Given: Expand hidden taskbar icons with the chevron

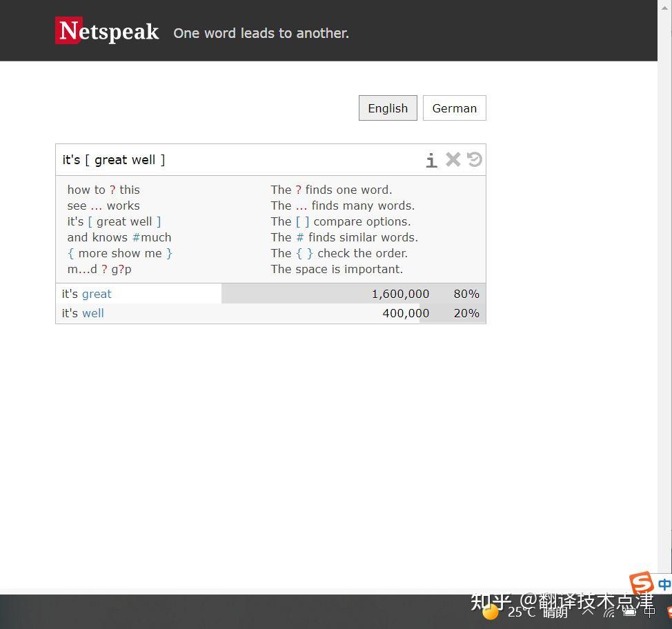Looking at the screenshot, I should pyautogui.click(x=588, y=612).
